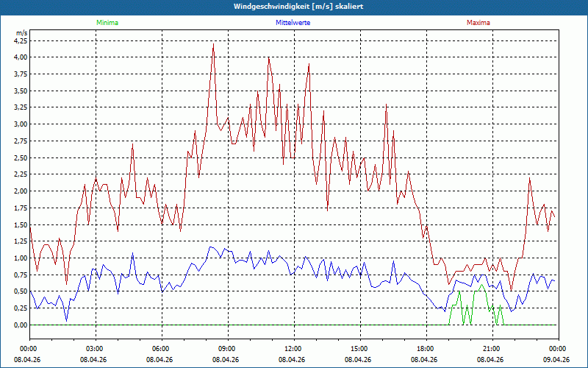Click the 2,50 y-axis value
Viewport: 588px width, 368px height.
(21, 158)
